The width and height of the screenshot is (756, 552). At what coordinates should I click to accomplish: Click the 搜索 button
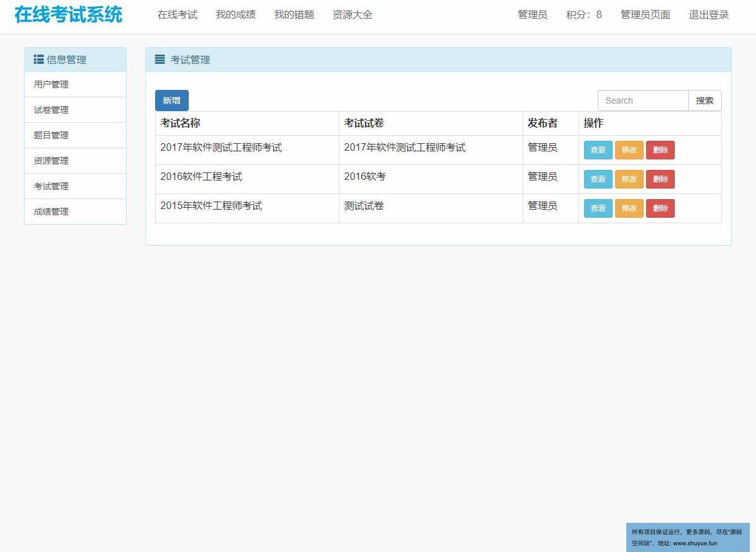click(x=705, y=100)
